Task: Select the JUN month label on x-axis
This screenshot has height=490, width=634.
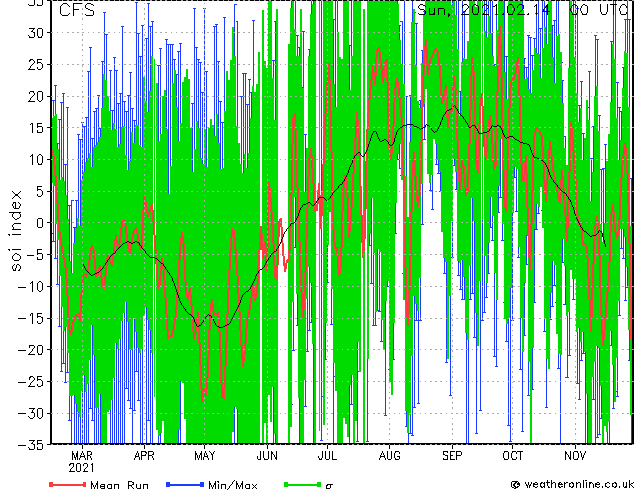Action: click(267, 456)
